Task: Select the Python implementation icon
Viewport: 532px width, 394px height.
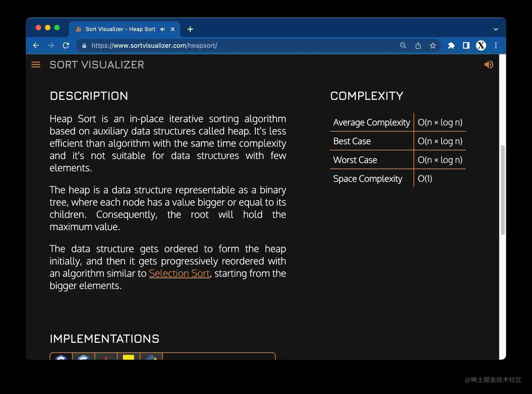Action: click(x=151, y=357)
